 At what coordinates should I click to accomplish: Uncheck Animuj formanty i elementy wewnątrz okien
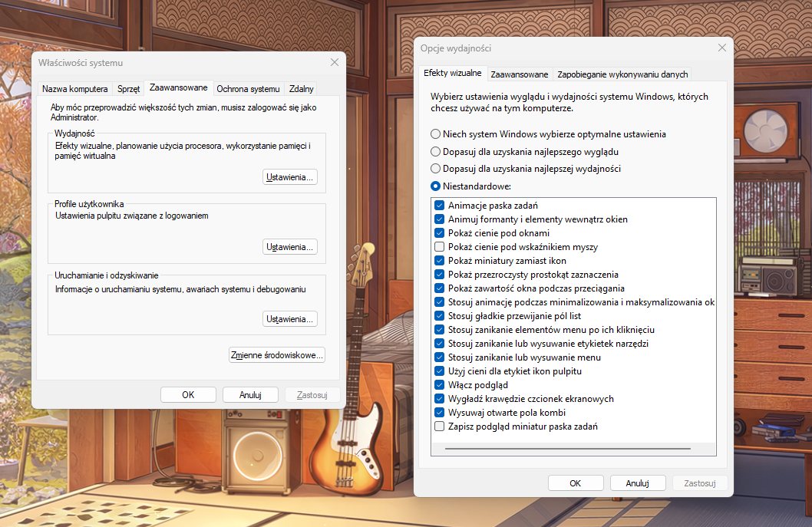(439, 219)
